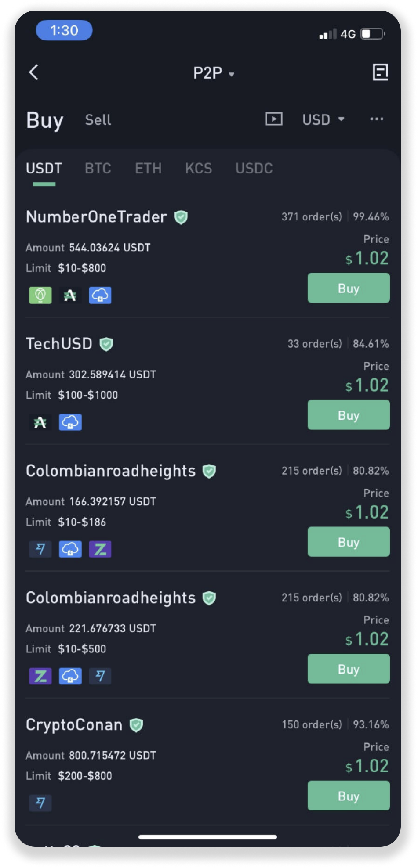
Task: Open the USD currency dropdown
Action: (x=323, y=119)
